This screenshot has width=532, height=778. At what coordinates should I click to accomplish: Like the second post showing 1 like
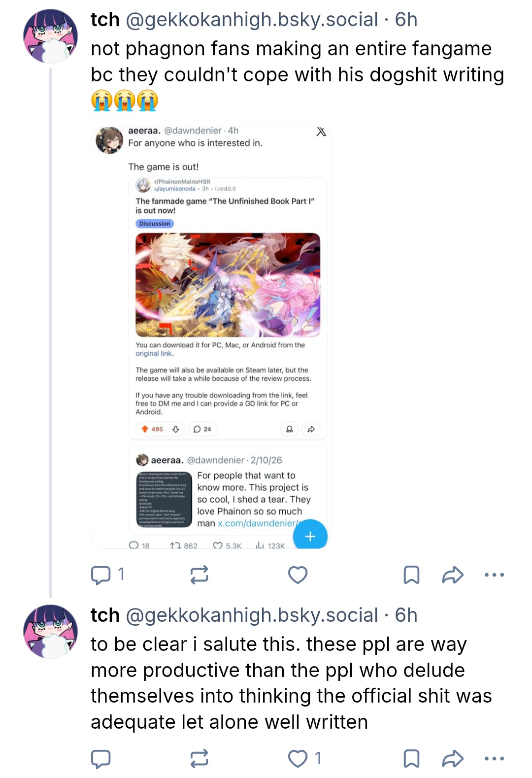305,759
